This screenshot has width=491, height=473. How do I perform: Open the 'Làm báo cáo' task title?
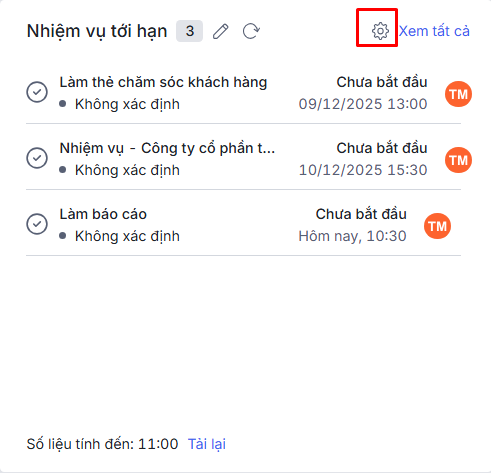click(103, 214)
